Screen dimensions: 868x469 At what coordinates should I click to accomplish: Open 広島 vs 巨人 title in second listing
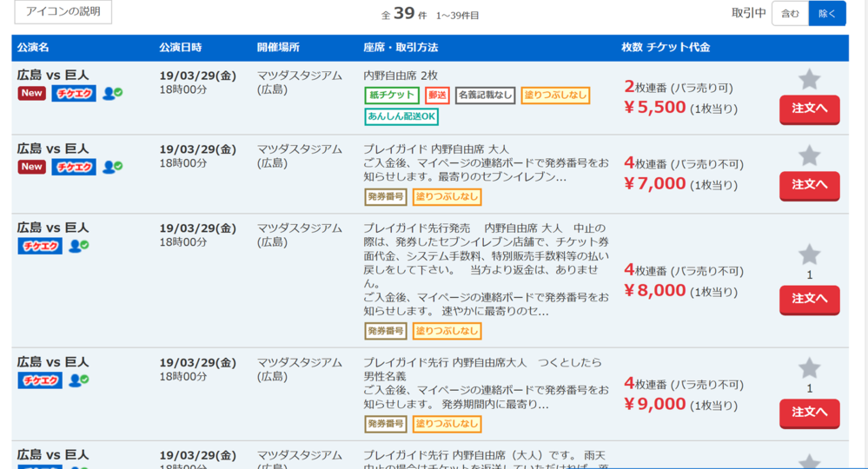click(x=53, y=149)
